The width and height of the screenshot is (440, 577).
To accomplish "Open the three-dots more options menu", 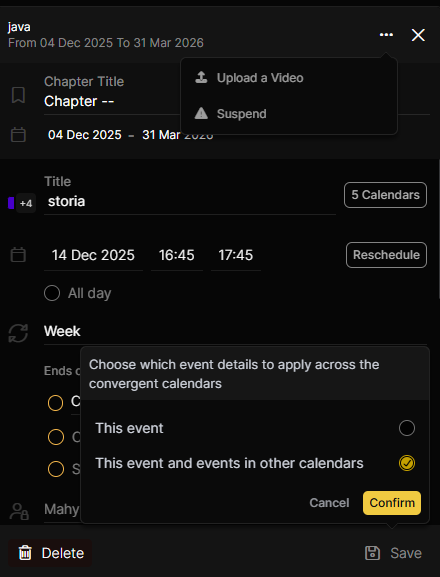I will 386,35.
